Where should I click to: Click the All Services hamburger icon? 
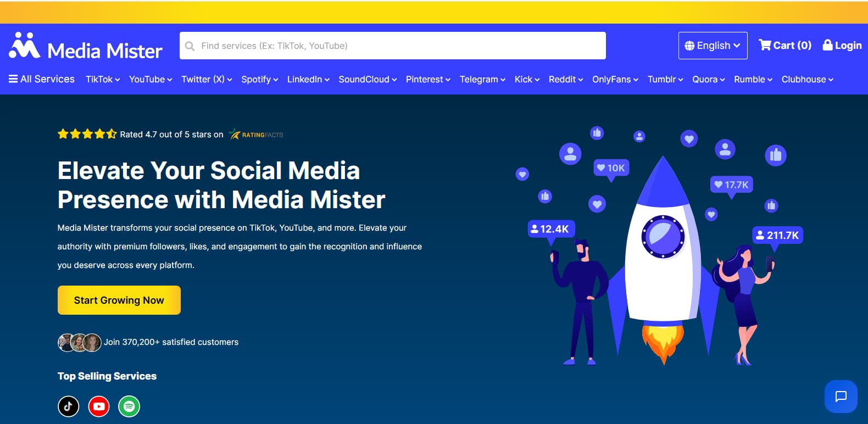coord(13,79)
